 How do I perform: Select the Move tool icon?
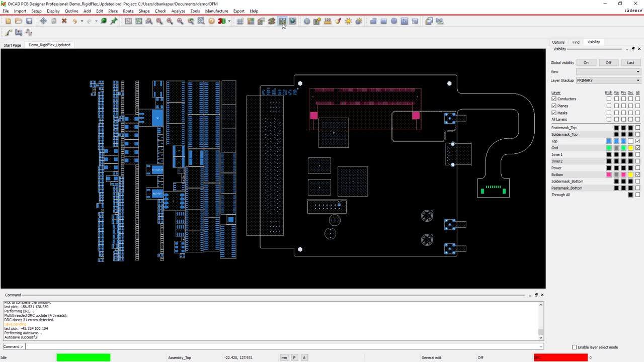tap(43, 21)
